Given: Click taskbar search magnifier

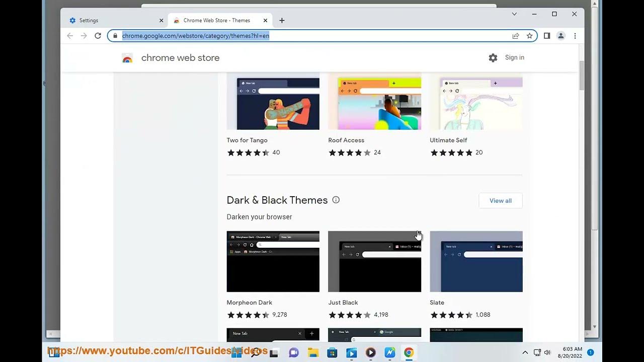Looking at the screenshot, I should tap(255, 352).
